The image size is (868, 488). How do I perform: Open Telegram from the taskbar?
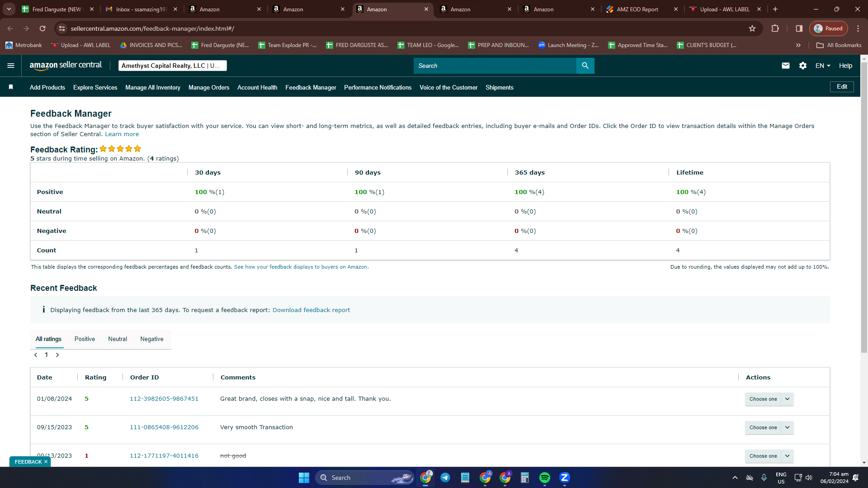445,478
